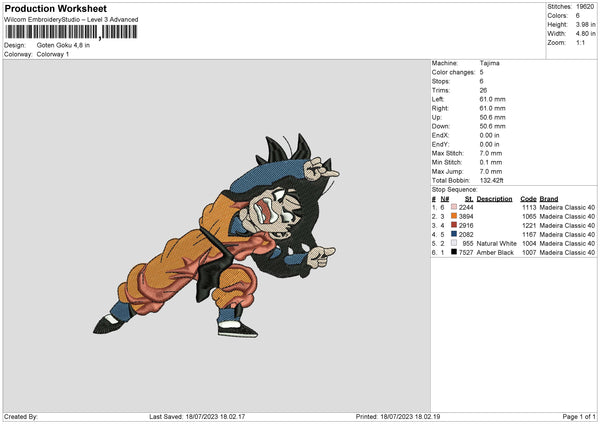Click the barcode below the Wilcom title

coord(71,32)
